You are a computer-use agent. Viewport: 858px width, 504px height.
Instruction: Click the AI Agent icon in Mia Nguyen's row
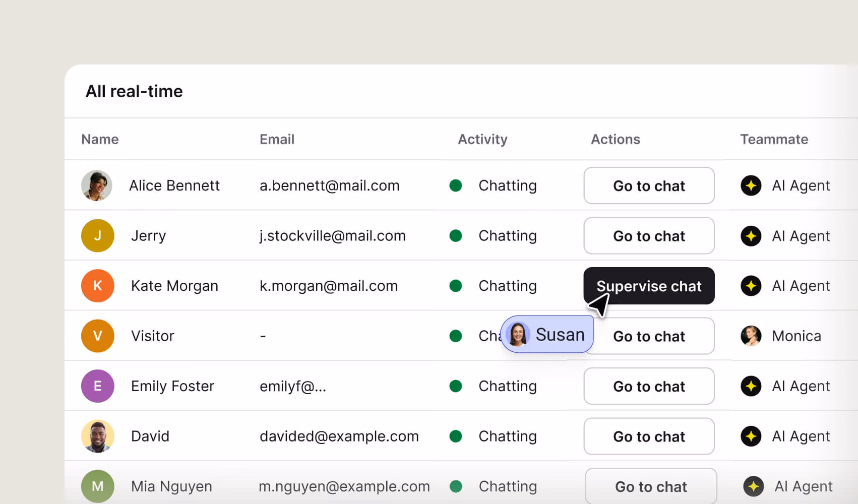(x=753, y=486)
